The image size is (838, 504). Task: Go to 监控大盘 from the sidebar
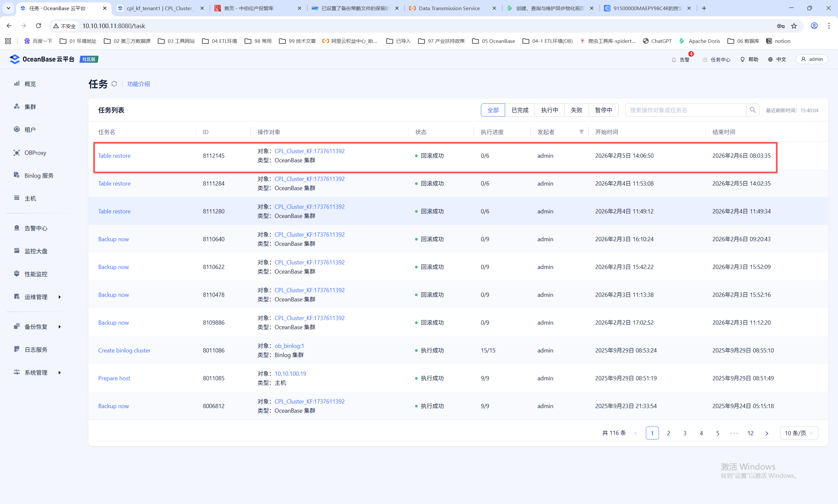(x=36, y=251)
